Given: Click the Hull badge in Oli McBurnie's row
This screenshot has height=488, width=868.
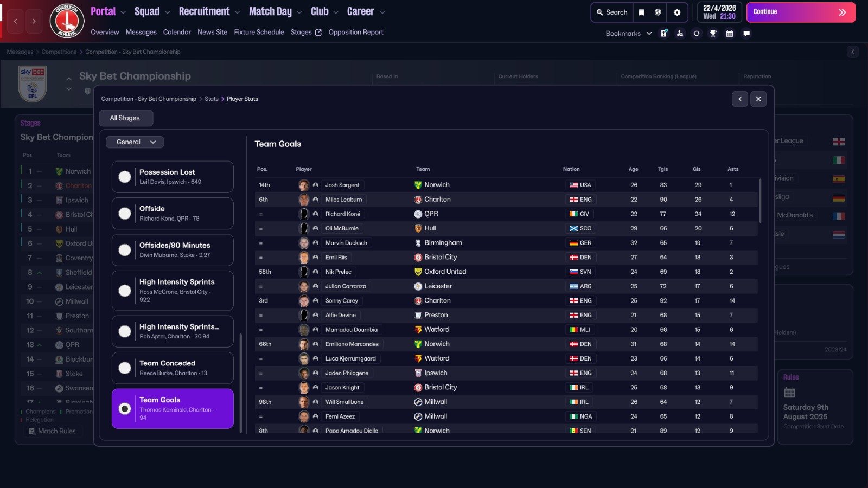Looking at the screenshot, I should point(418,228).
